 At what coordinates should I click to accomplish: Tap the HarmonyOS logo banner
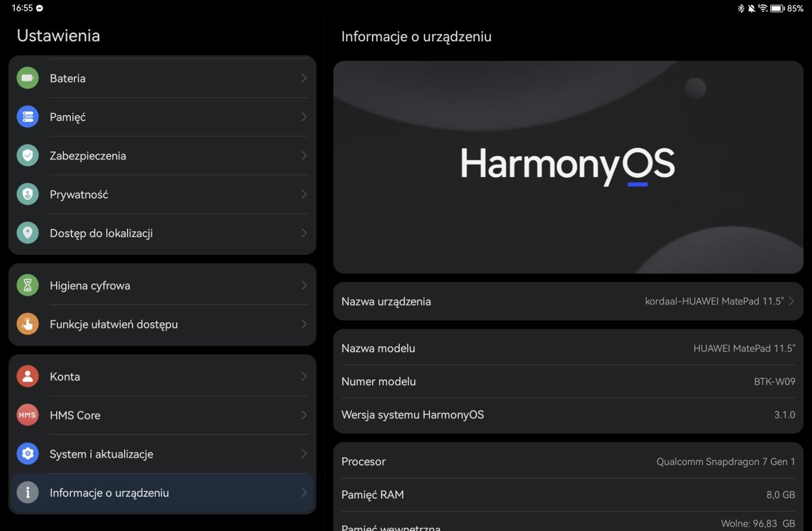[568, 167]
